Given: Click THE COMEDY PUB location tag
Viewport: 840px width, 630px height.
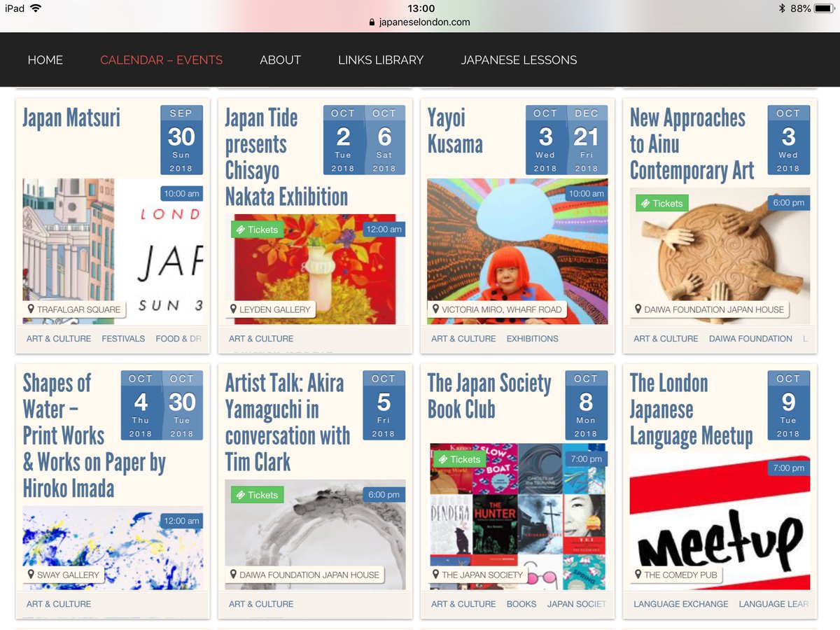Looking at the screenshot, I should (676, 575).
